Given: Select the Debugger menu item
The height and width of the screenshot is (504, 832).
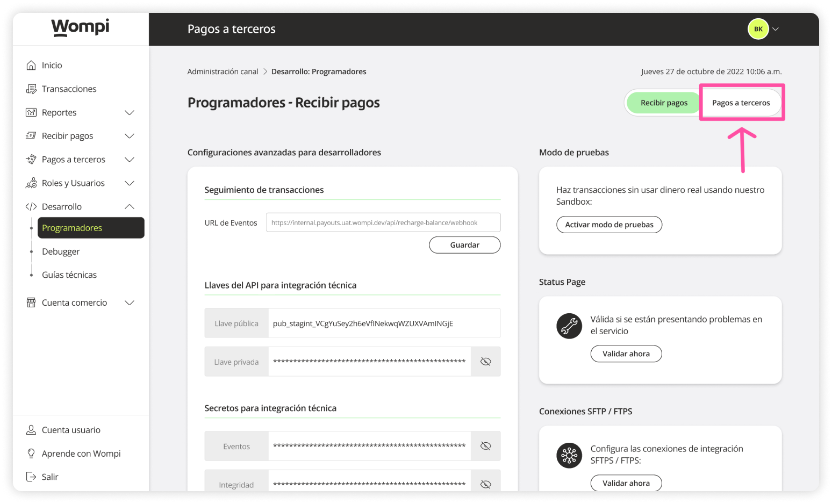Looking at the screenshot, I should pyautogui.click(x=61, y=251).
